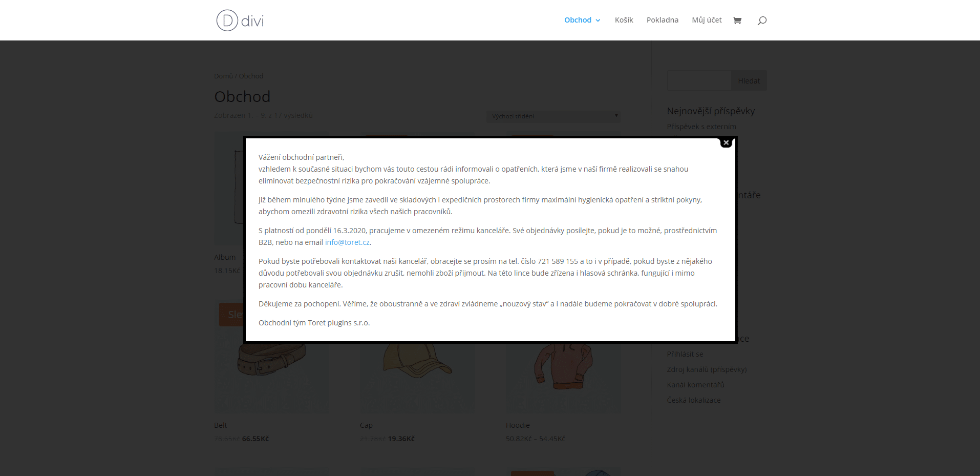Expand the Obchod menu chevron
The image size is (980, 476).
pos(598,20)
